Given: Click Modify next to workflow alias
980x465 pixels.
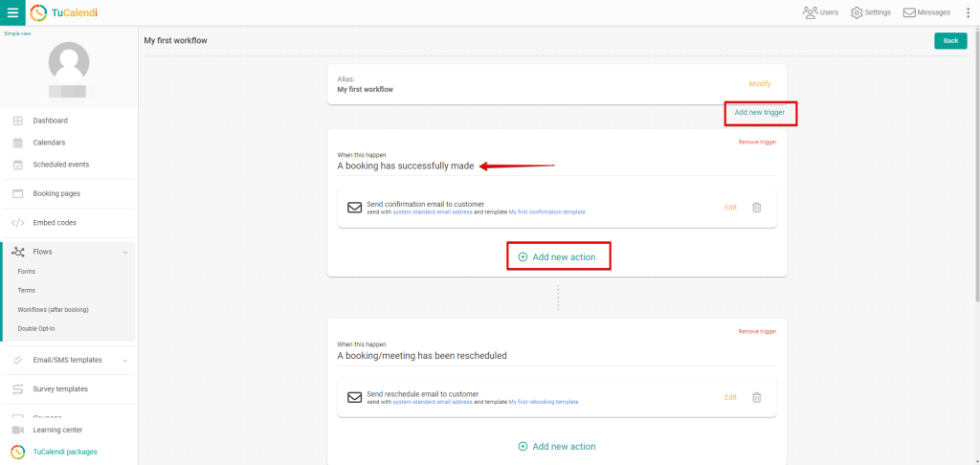Looking at the screenshot, I should pos(760,84).
